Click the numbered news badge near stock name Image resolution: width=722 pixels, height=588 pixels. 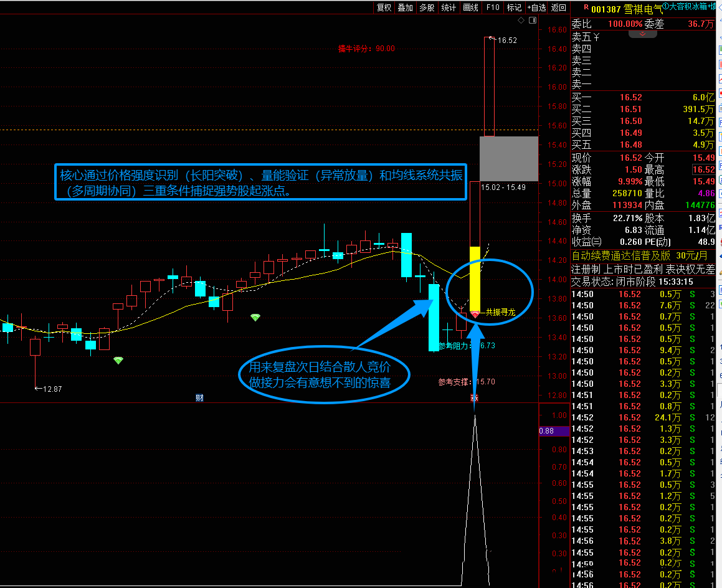pos(665,6)
